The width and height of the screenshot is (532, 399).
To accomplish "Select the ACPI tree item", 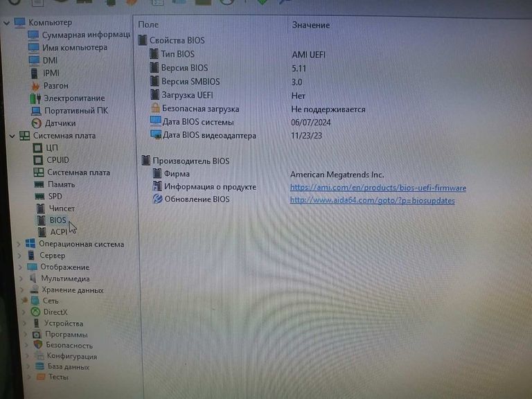I will click(x=58, y=232).
